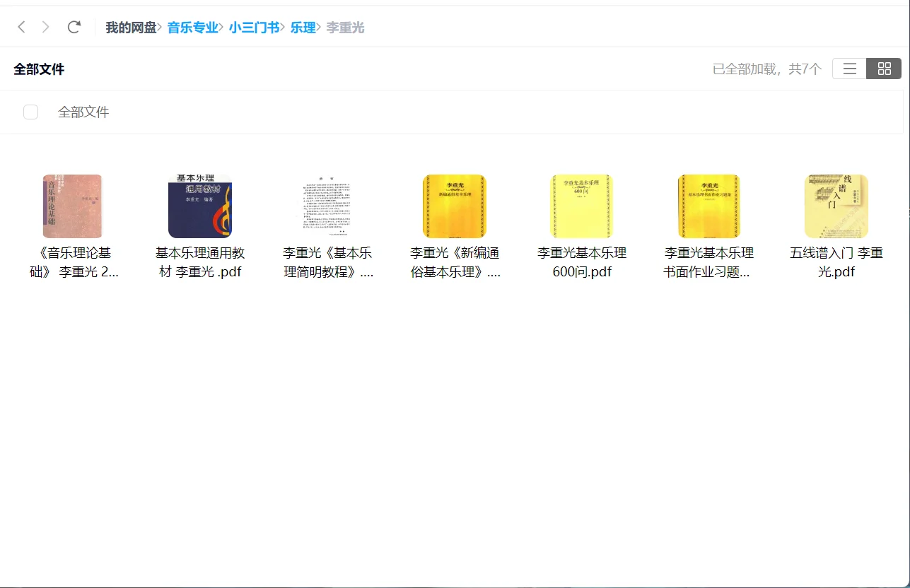Navigate to 乐理 folder breadcrumb
This screenshot has width=910, height=588.
pyautogui.click(x=303, y=28)
